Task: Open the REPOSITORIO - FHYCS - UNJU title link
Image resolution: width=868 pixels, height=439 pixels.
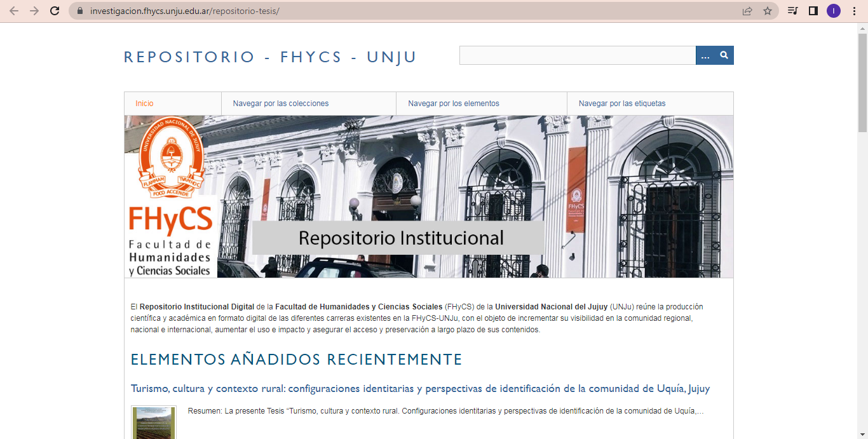Action: pos(270,57)
